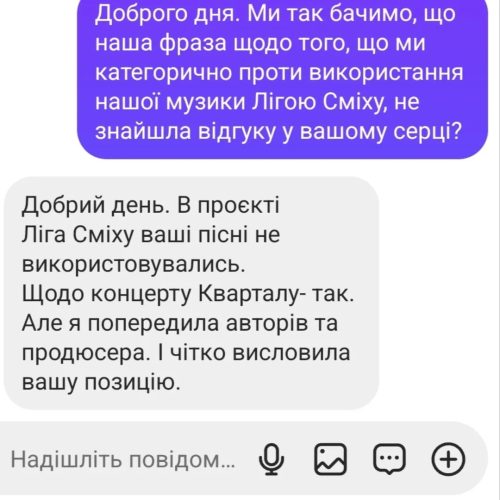This screenshot has width=500, height=500.
Task: Open the speech-bubble quick replies icon
Action: [x=389, y=459]
